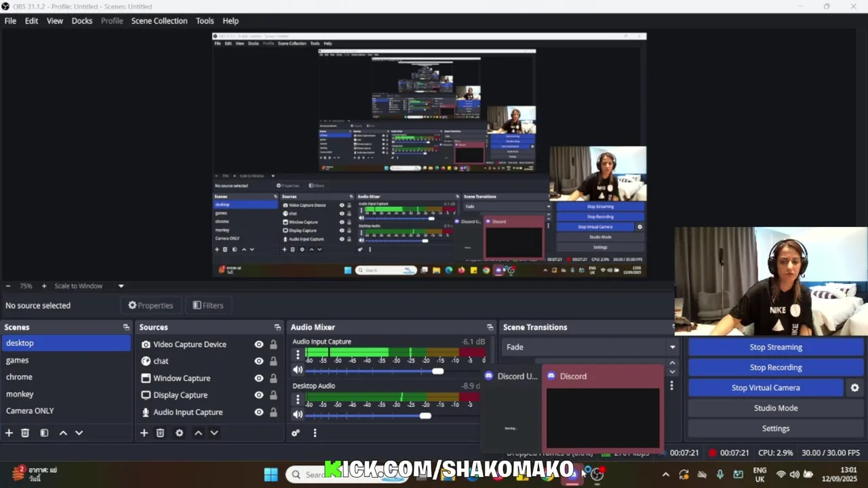Open the taskbar volume tray icon
Image resolution: width=868 pixels, height=488 pixels.
click(794, 474)
